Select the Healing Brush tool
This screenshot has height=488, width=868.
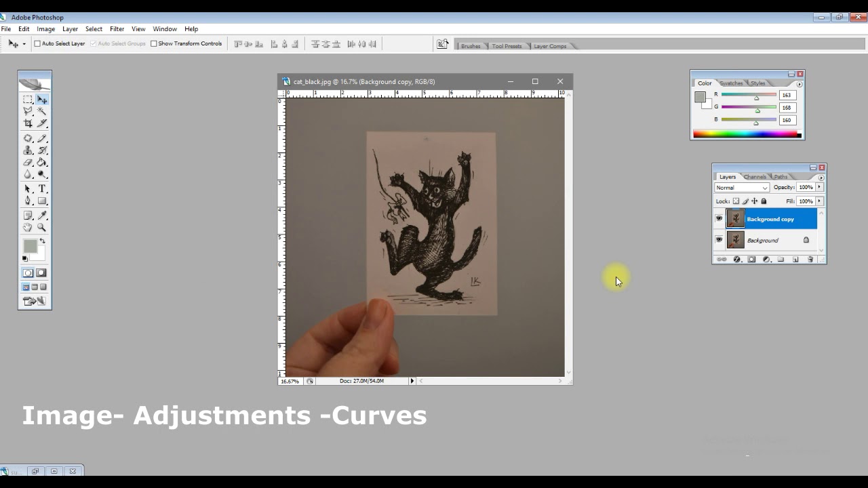point(28,138)
